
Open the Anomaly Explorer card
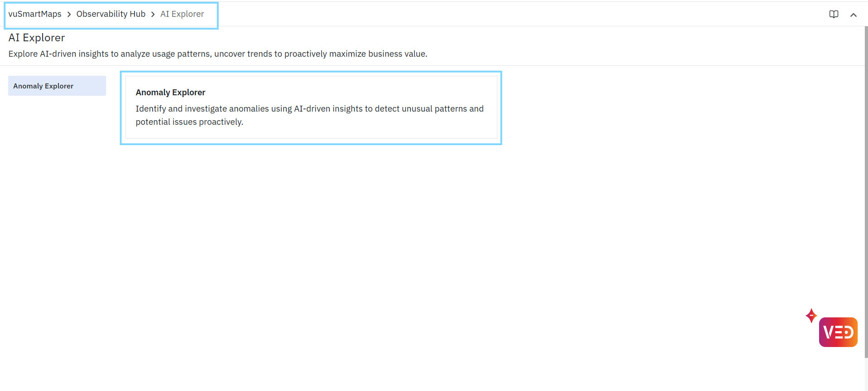tap(311, 108)
